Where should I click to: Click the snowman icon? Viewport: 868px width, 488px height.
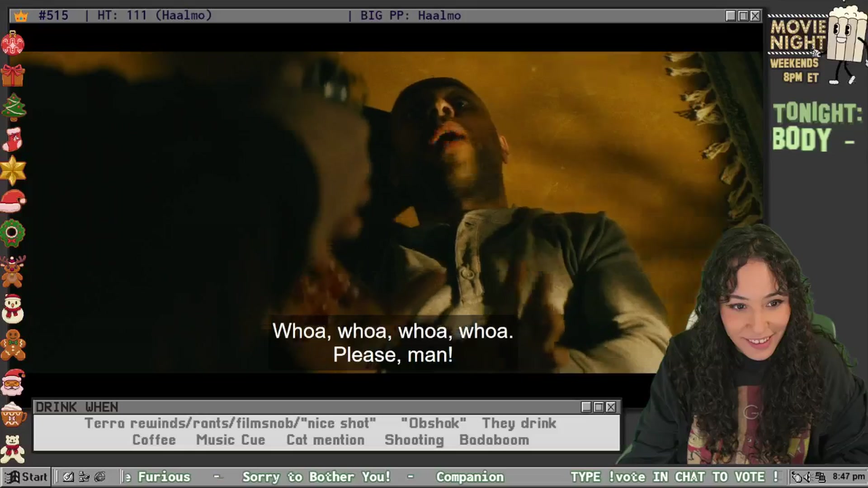coord(13,309)
